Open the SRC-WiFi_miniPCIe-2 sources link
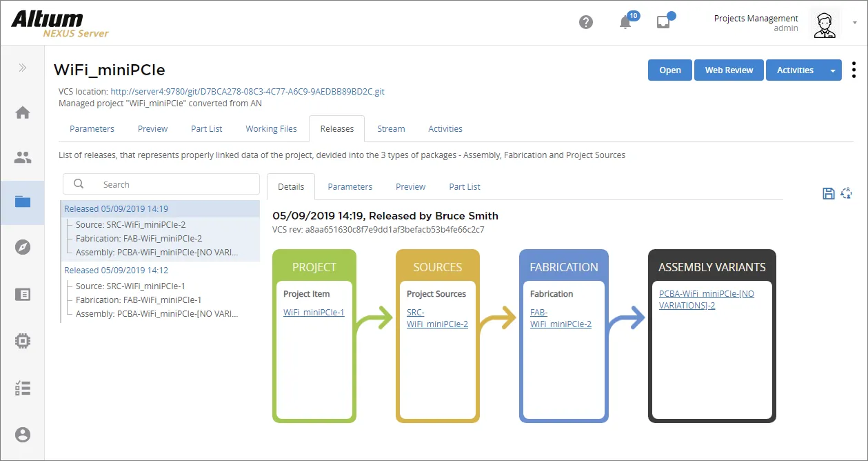868x461 pixels. 437,318
